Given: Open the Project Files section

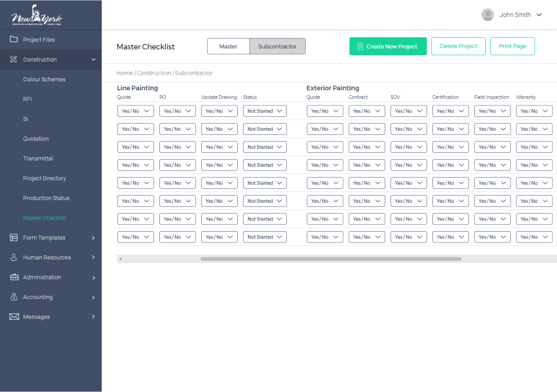Looking at the screenshot, I should [x=38, y=40].
